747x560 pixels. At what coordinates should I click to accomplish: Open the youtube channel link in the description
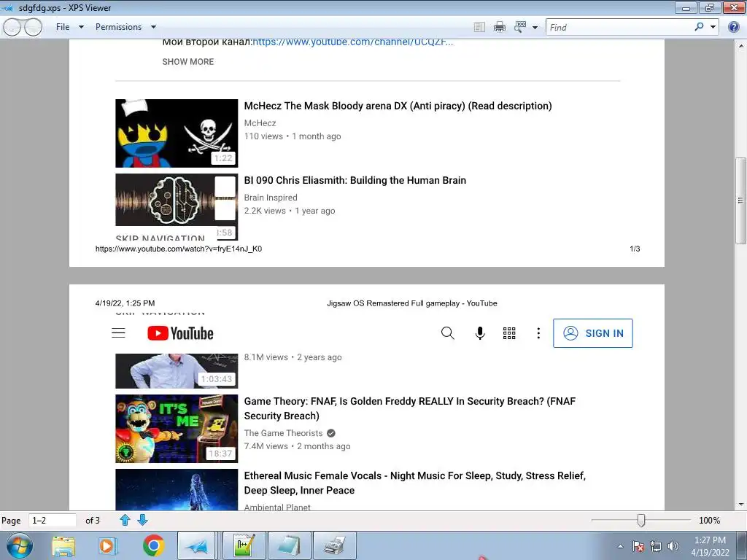point(352,42)
